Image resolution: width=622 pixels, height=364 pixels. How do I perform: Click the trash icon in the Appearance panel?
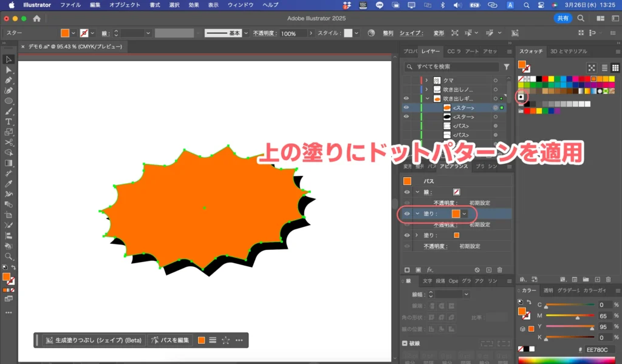[x=499, y=269]
